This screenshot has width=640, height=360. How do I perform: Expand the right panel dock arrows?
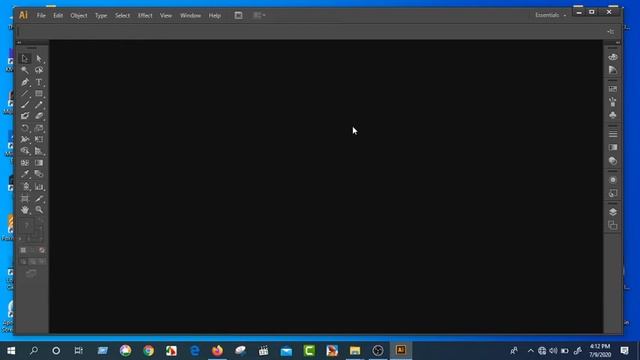point(618,42)
